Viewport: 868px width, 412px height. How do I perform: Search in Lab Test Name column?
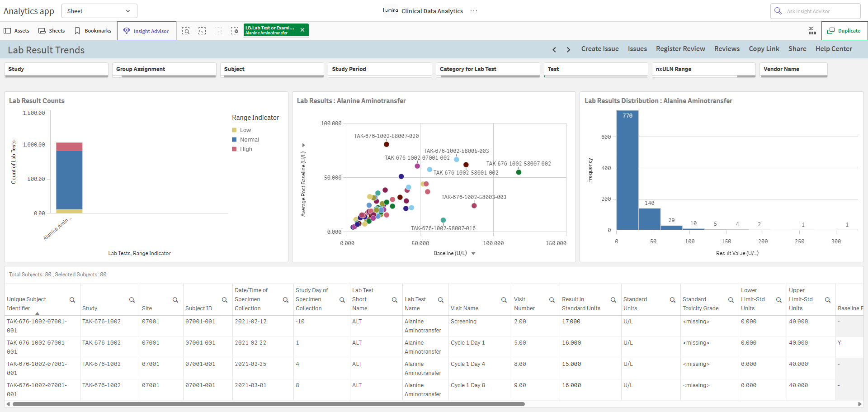(x=441, y=300)
